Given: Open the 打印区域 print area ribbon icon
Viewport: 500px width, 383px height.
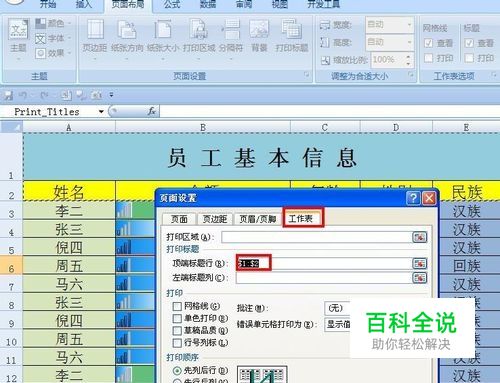Looking at the screenshot, I should tap(198, 30).
